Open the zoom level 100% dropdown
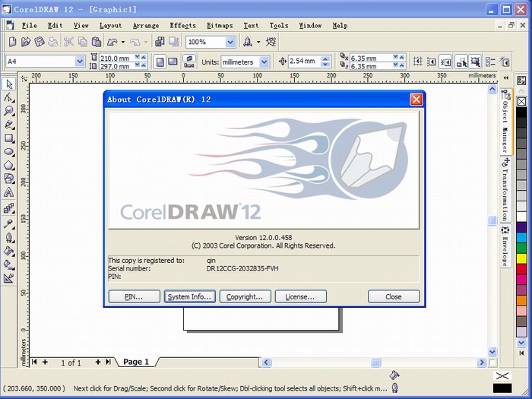This screenshot has height=399, width=532. pyautogui.click(x=230, y=42)
